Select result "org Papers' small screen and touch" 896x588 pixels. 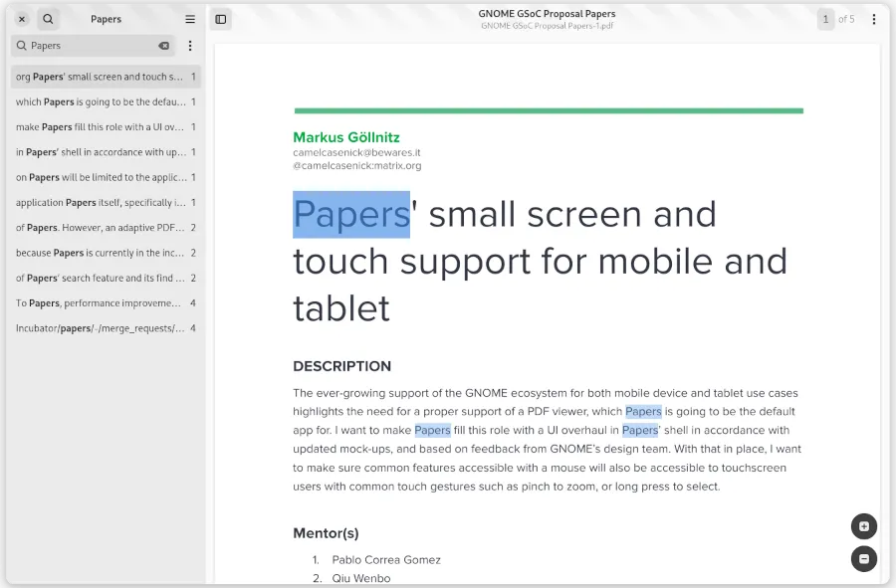pos(106,77)
